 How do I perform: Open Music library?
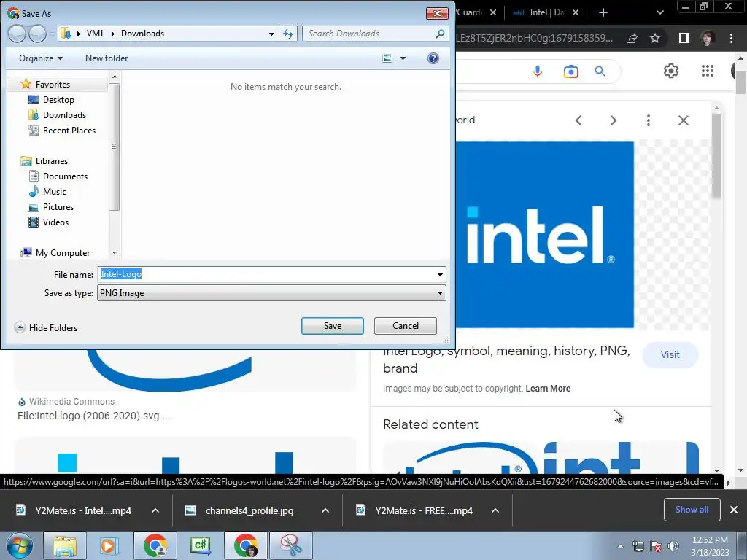tap(54, 192)
